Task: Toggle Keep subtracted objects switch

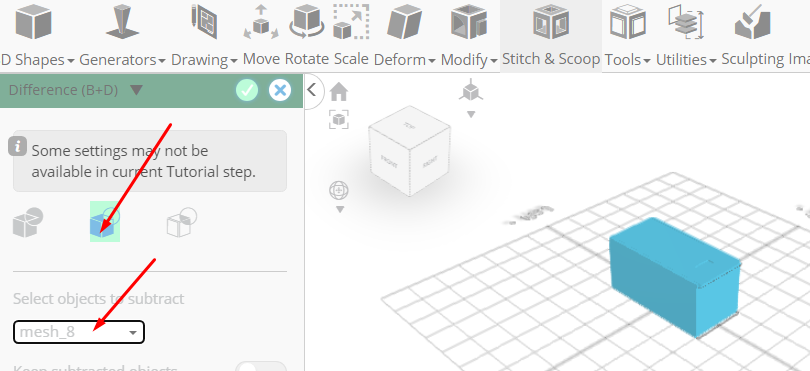Action: point(261,368)
